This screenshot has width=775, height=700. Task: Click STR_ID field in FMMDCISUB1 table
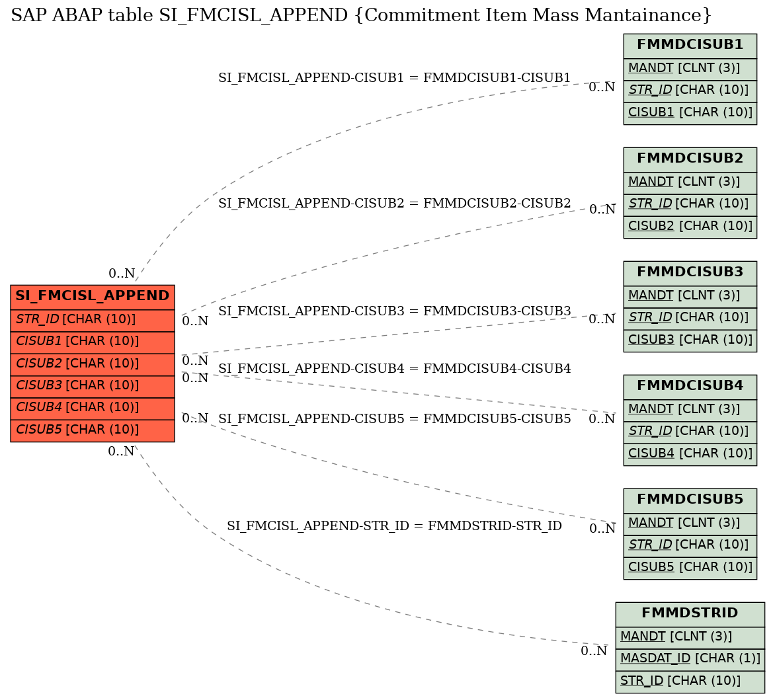coord(690,91)
